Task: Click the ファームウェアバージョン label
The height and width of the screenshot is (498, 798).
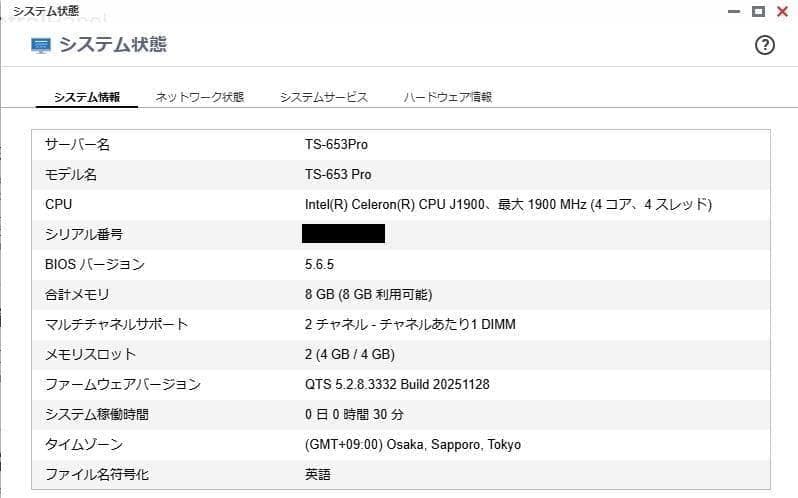Action: 123,385
